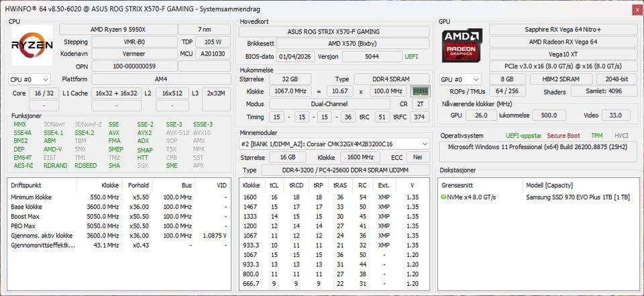Click the Windows 11 Professional OS field

pyautogui.click(x=539, y=147)
